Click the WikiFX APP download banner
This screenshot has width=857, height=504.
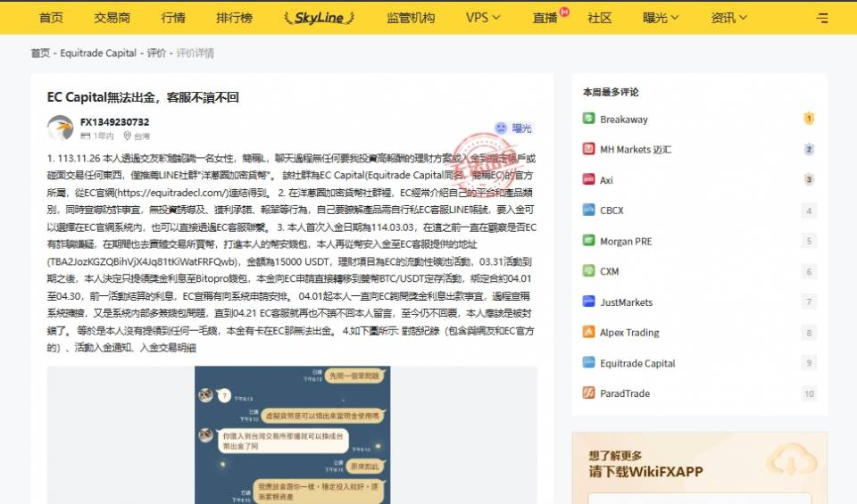700,468
